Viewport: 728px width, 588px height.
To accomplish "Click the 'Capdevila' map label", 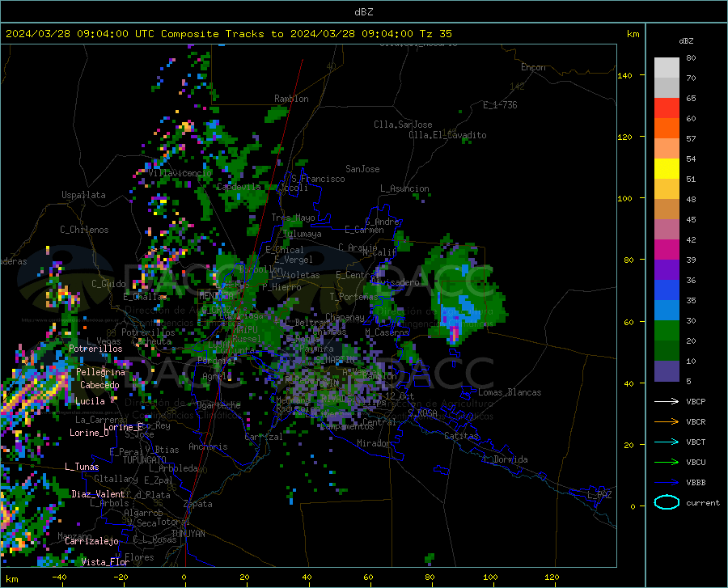I will click(239, 187).
